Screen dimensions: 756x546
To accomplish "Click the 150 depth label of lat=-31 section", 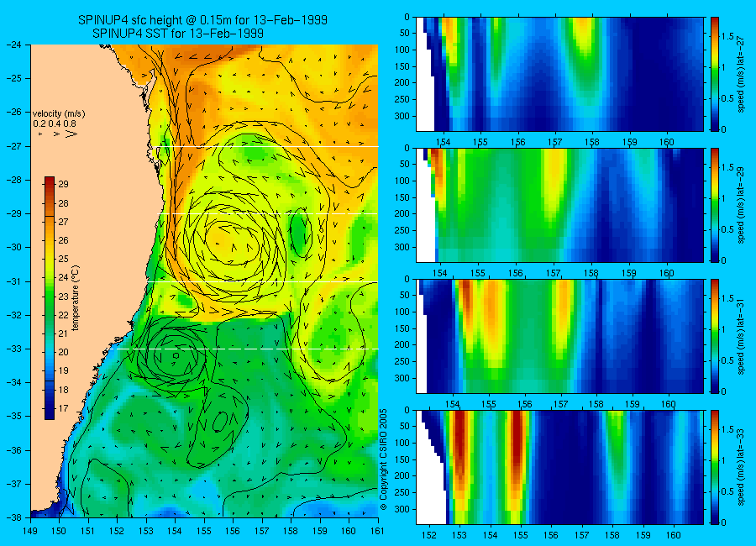I will [x=402, y=328].
